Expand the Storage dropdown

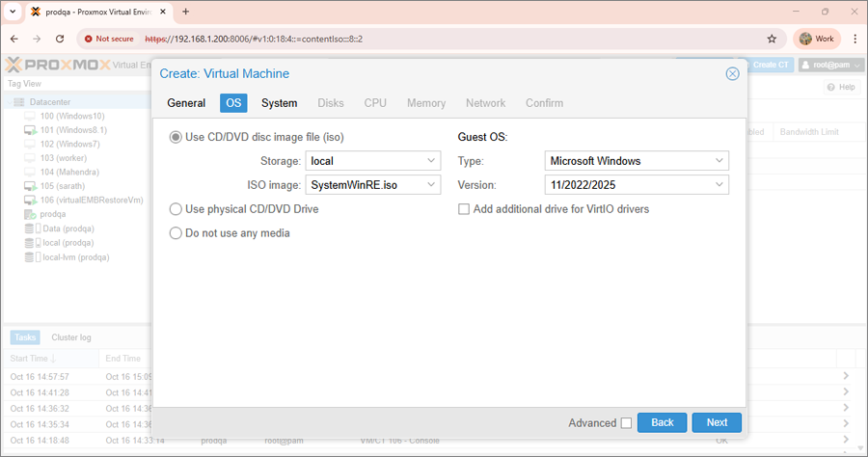pos(430,161)
